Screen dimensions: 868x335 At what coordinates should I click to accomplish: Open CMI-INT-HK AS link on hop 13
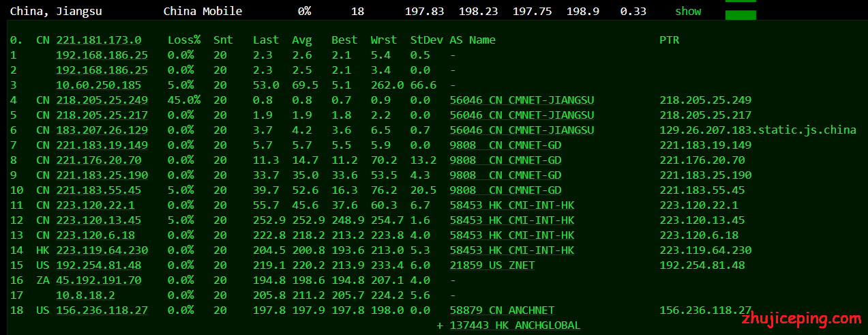pyautogui.click(x=512, y=235)
